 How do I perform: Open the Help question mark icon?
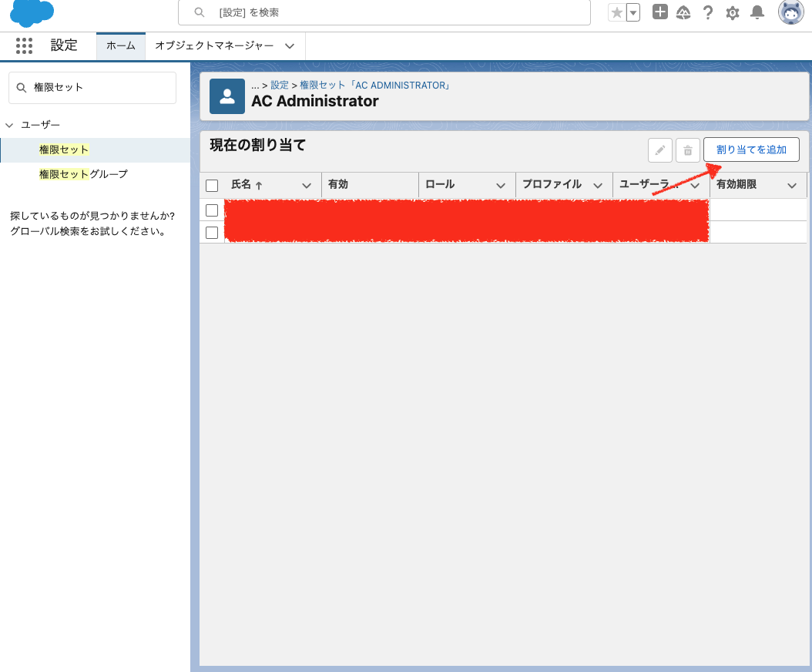708,12
